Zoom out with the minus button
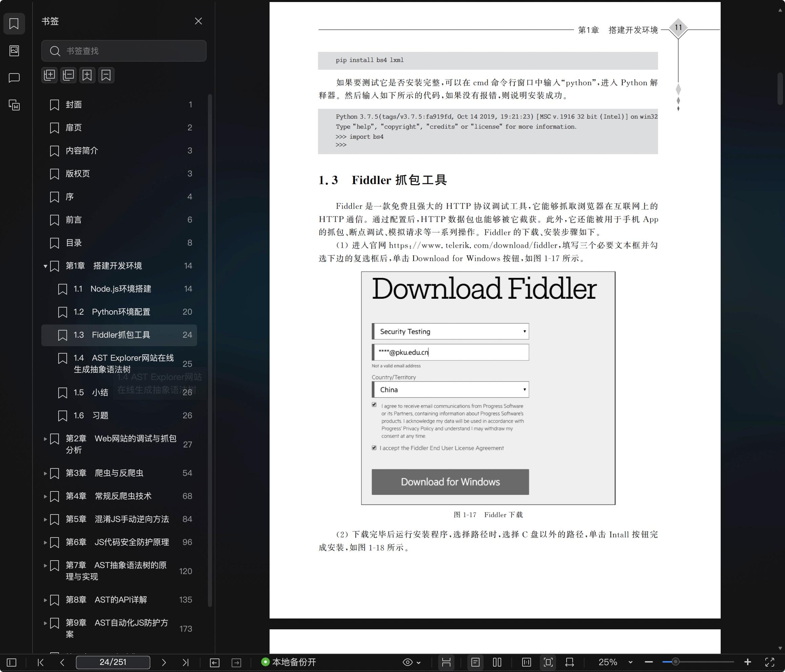Image resolution: width=785 pixels, height=672 pixels. [x=649, y=662]
